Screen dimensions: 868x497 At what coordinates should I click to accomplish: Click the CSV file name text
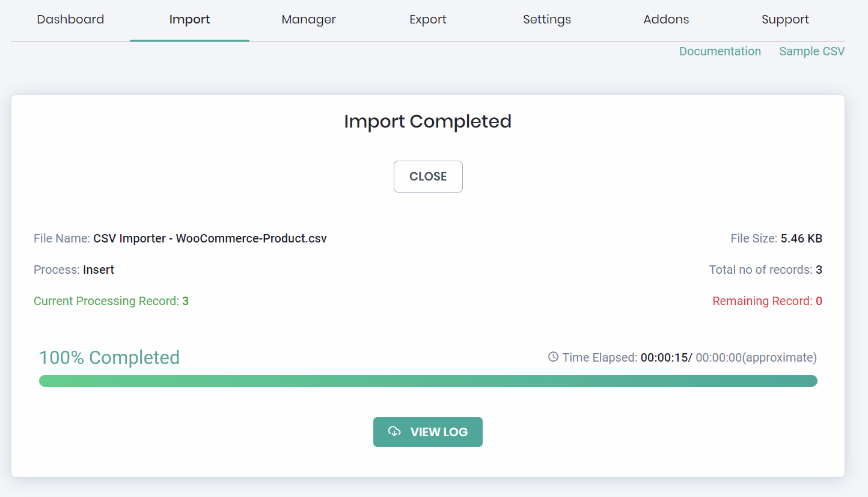210,238
